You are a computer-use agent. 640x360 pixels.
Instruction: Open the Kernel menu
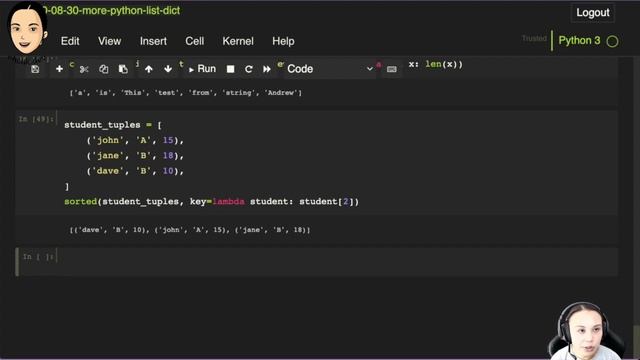pyautogui.click(x=238, y=41)
